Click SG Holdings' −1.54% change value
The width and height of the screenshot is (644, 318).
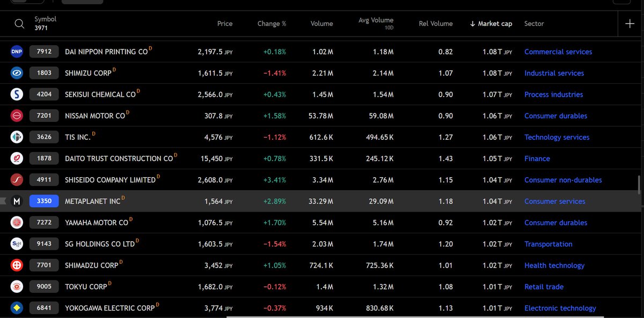275,244
